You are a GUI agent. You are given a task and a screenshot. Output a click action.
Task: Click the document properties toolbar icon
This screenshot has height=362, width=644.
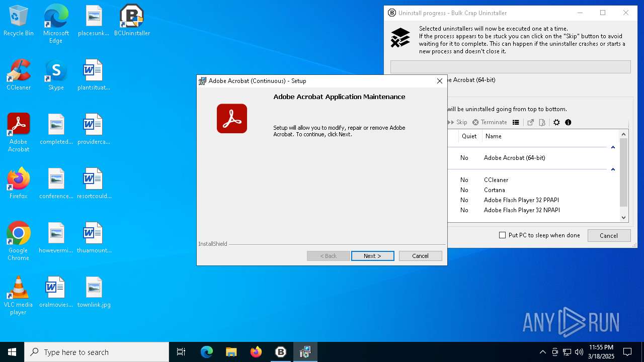point(542,122)
